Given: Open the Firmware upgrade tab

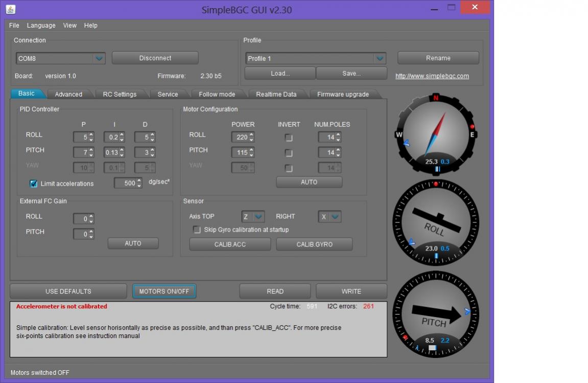Looking at the screenshot, I should (x=343, y=94).
